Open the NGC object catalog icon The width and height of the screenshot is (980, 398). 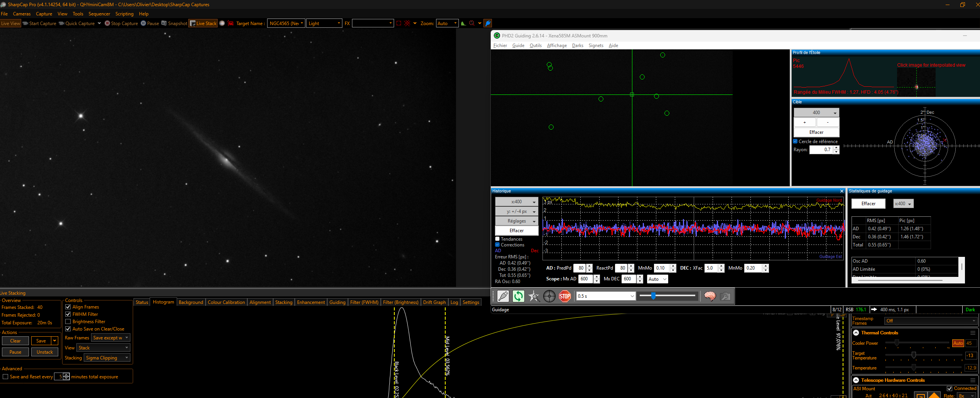(231, 23)
